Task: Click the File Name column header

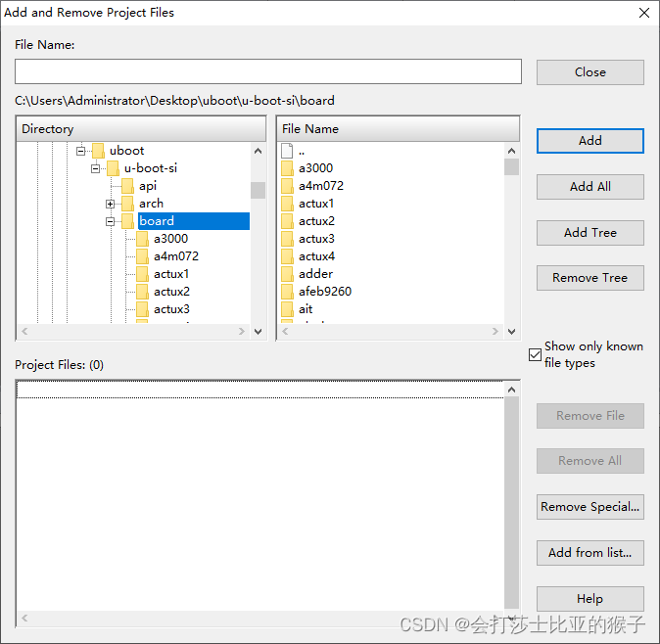Action: 398,129
